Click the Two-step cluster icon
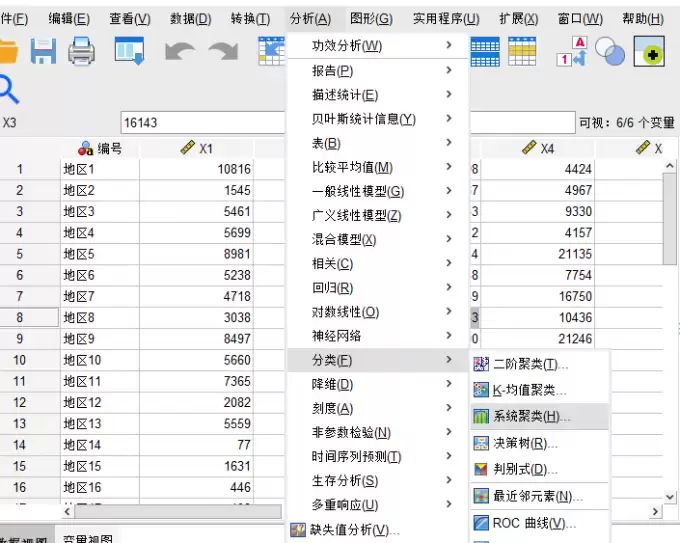Viewport: 680px width, 543px height. [481, 364]
